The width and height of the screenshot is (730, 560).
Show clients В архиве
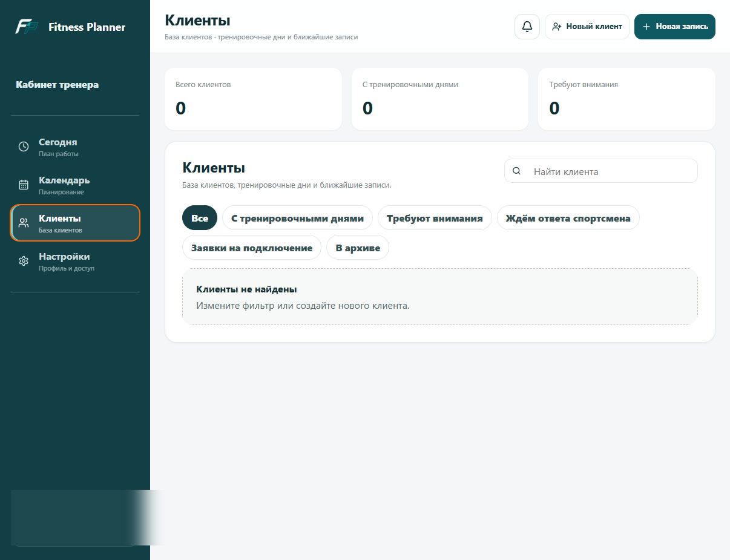pos(358,248)
